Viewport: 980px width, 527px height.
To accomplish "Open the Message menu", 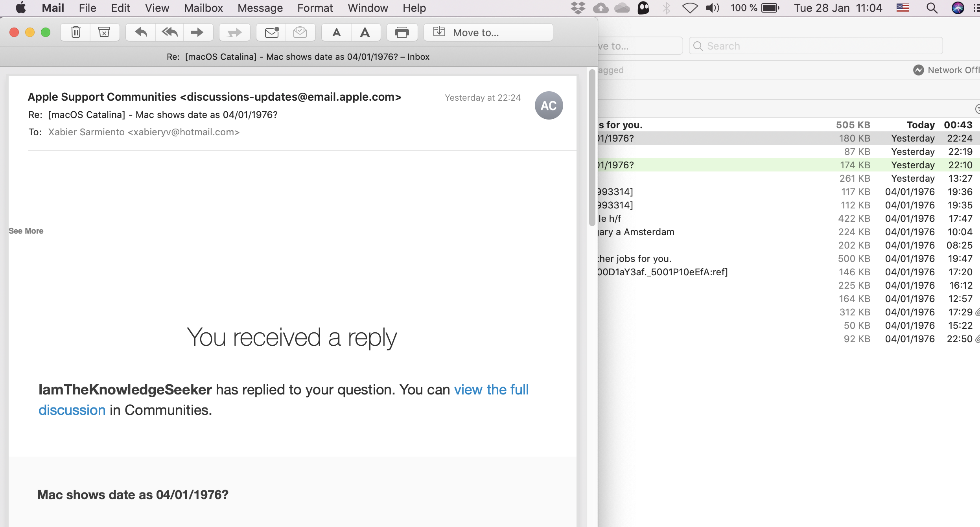I will (259, 8).
